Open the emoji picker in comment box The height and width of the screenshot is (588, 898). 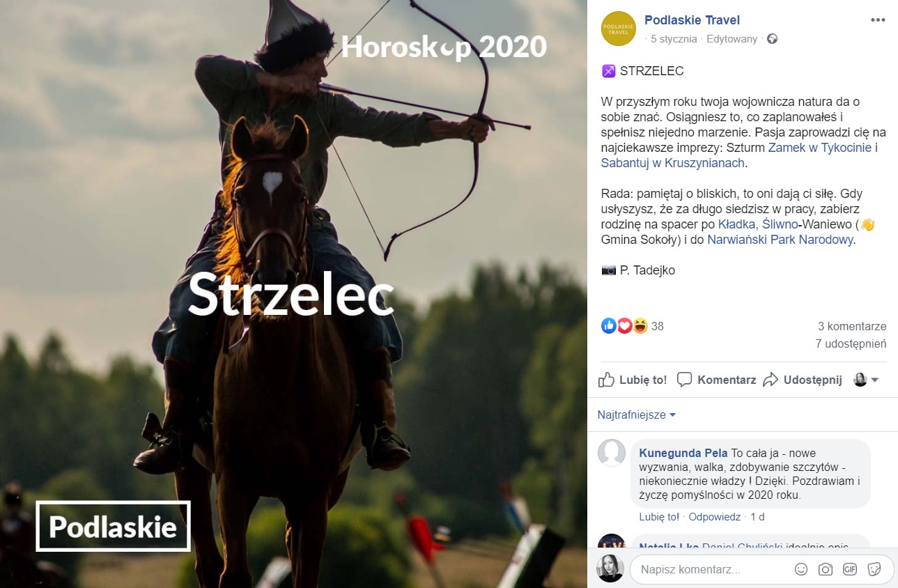pos(802,569)
